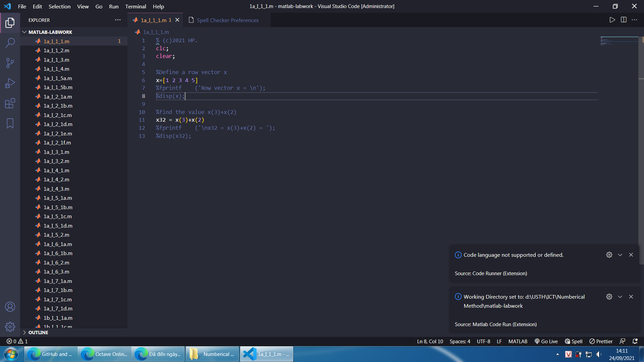The height and width of the screenshot is (362, 644).
Task: Open the Extensions view
Action: point(10,103)
